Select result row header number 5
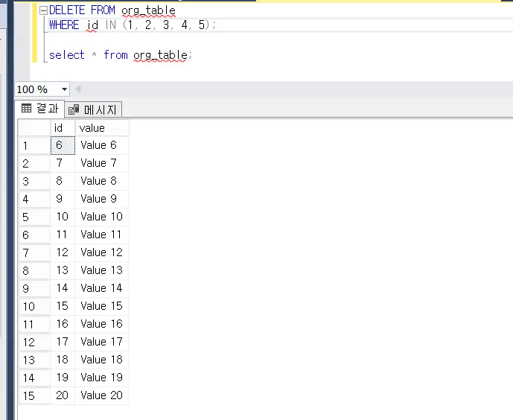The image size is (513, 420). 34,217
